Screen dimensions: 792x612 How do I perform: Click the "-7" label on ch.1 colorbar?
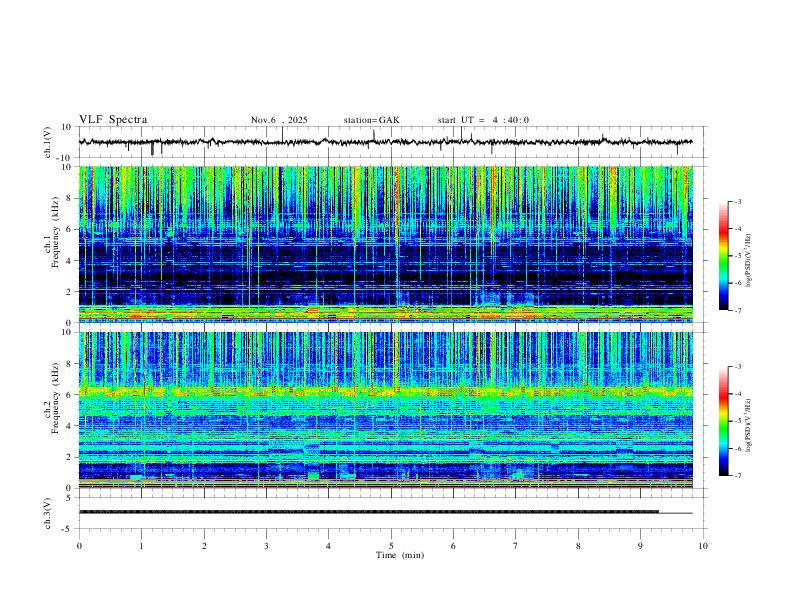click(x=738, y=310)
